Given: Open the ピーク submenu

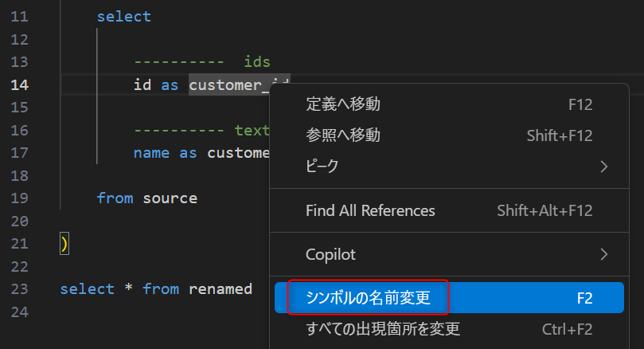Looking at the screenshot, I should pyautogui.click(x=449, y=166).
